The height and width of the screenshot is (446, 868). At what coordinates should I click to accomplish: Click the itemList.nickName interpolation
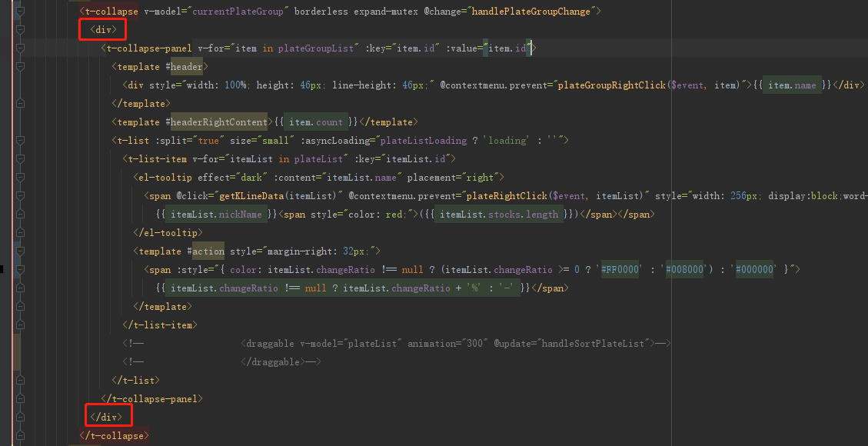coord(217,215)
